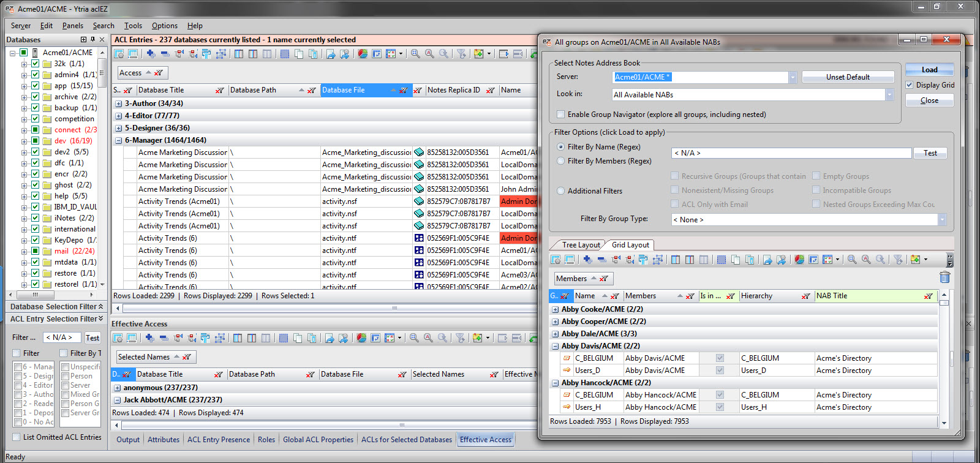Image resolution: width=980 pixels, height=463 pixels.
Task: Click collapse-all minus icon in ACL Entries toolbar
Action: coord(165,54)
